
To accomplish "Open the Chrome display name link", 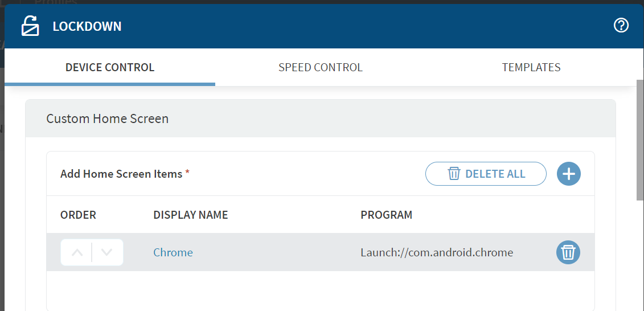I will (x=173, y=252).
